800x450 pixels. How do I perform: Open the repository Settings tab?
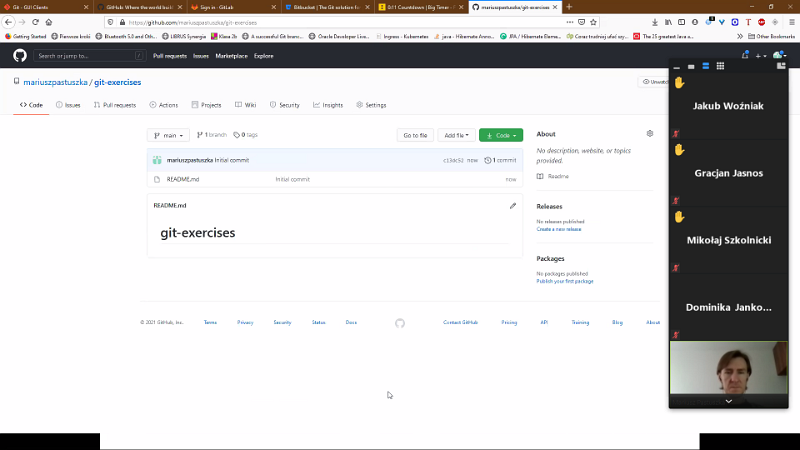pyautogui.click(x=371, y=105)
